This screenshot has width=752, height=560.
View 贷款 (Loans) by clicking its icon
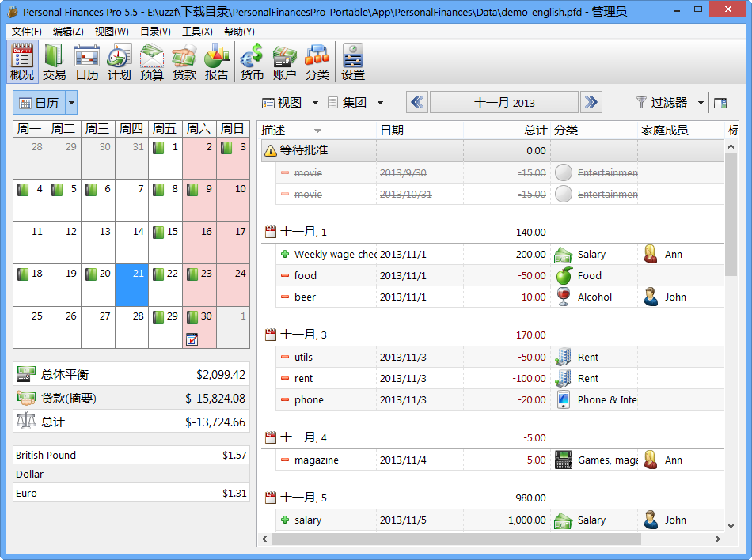pos(184,61)
